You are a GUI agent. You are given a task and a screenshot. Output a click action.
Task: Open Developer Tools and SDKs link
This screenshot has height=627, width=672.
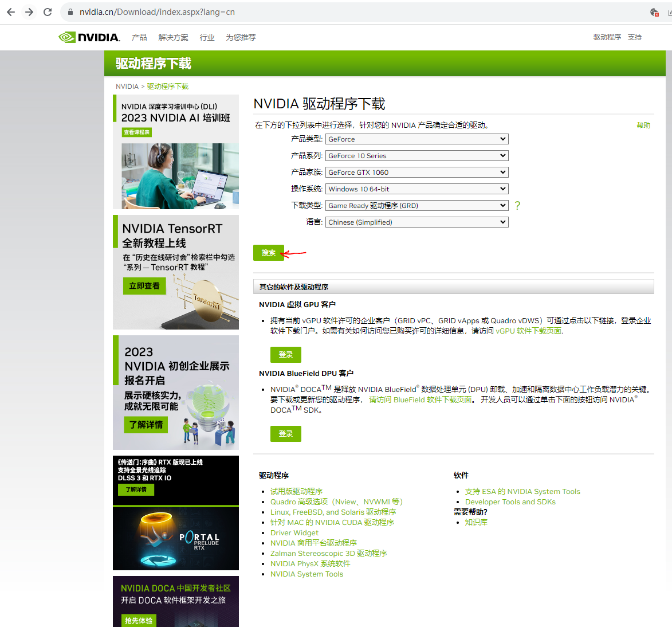(510, 501)
